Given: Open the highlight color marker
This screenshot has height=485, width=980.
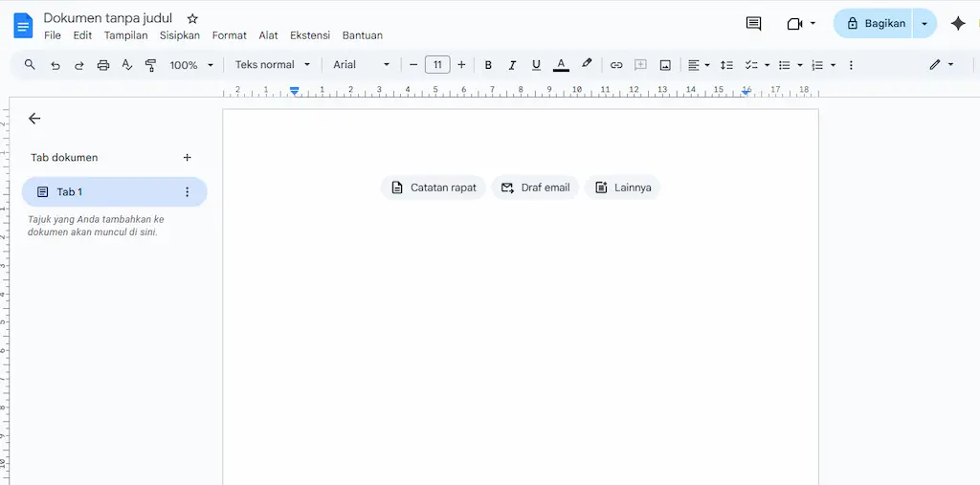Looking at the screenshot, I should click(x=587, y=64).
